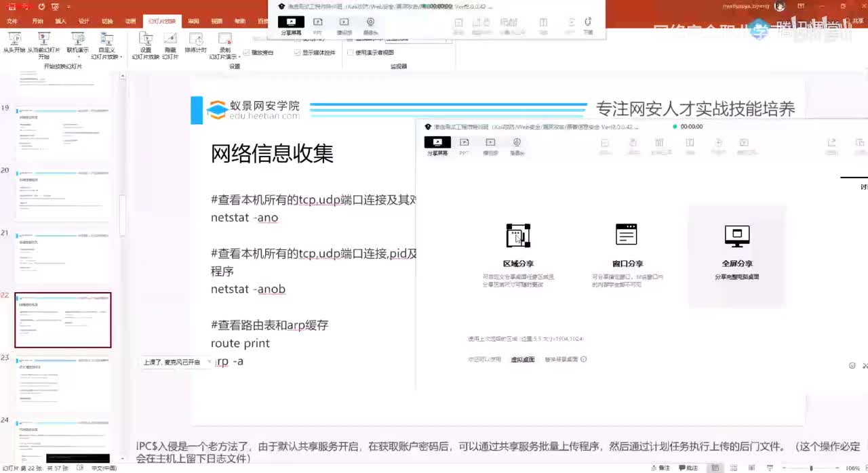The width and height of the screenshot is (868, 473).
Task: Toggle 播放旁白 checkbox
Action: click(x=258, y=52)
